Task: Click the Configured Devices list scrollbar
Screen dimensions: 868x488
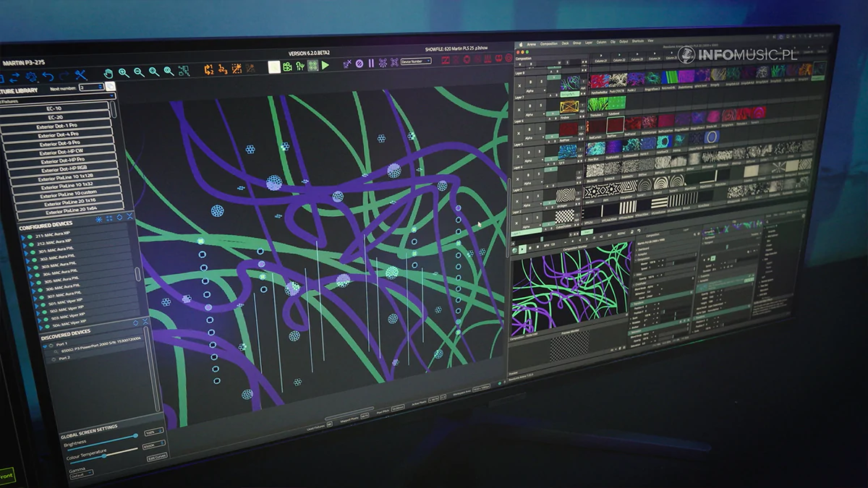Action: 137,274
